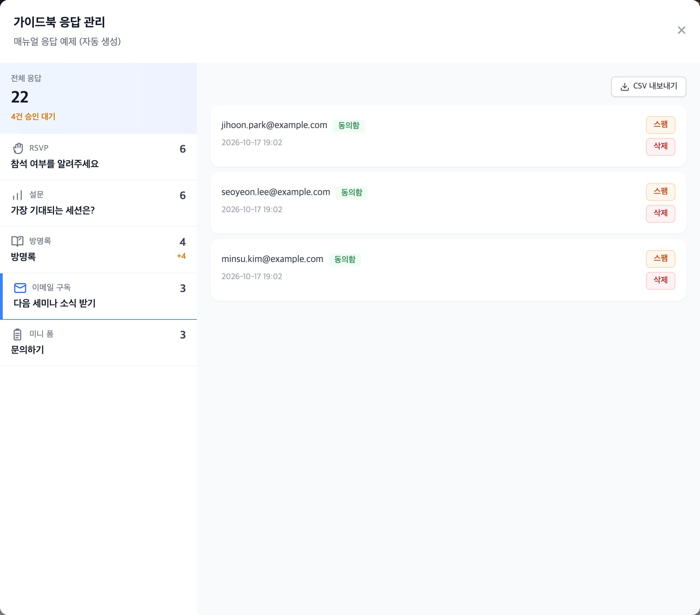Open the 방명록 sidebar item
The width and height of the screenshot is (700, 615).
(98, 250)
